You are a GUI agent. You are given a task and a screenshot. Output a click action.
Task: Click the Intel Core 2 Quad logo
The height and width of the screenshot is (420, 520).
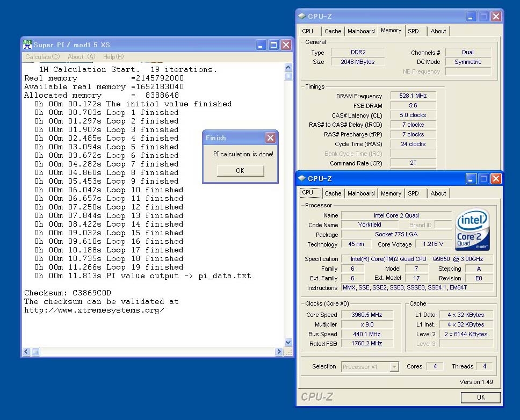pos(472,230)
